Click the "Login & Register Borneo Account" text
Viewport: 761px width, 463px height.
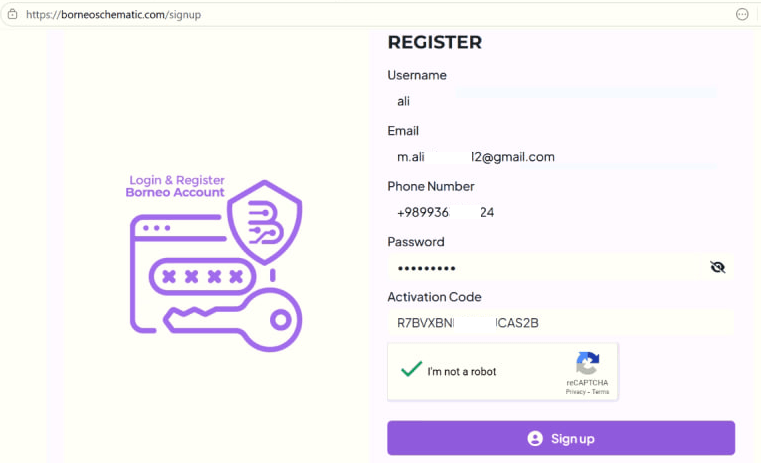(x=175, y=186)
